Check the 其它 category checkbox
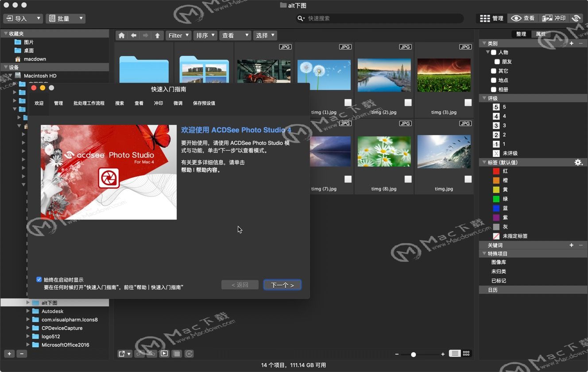The width and height of the screenshot is (588, 372). click(x=494, y=71)
